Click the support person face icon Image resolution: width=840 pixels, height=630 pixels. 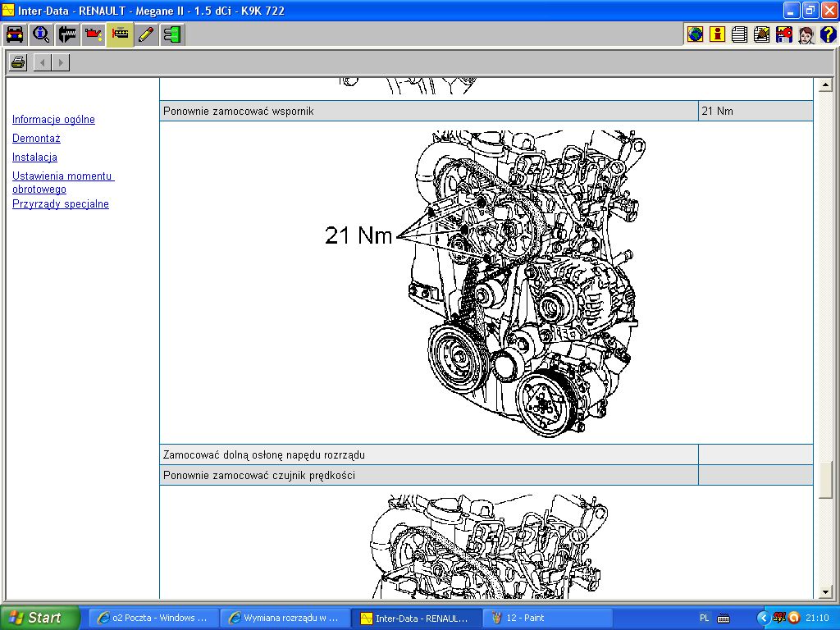point(806,34)
